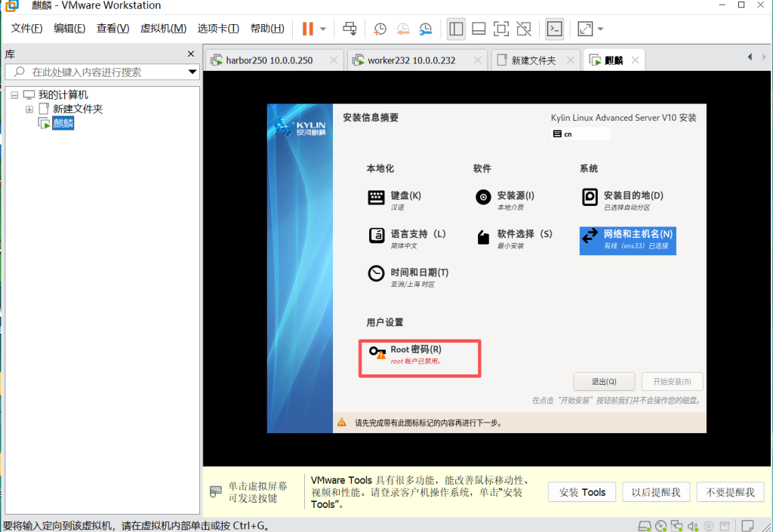The image size is (773, 532).
Task: Click the send Ctrl+Alt+Del toolbar icon
Action: pos(350,29)
